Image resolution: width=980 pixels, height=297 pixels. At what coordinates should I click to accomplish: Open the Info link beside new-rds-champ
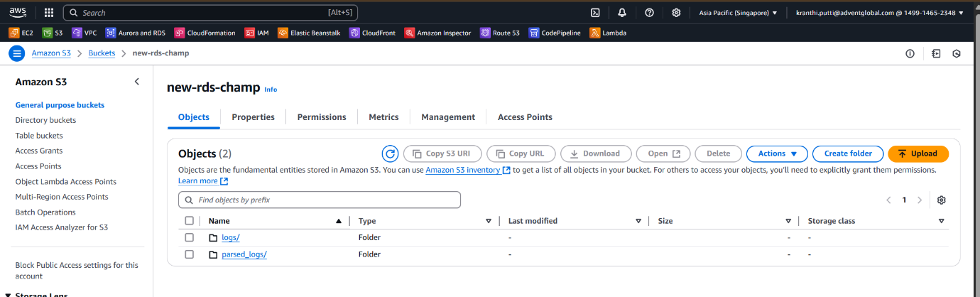(271, 90)
